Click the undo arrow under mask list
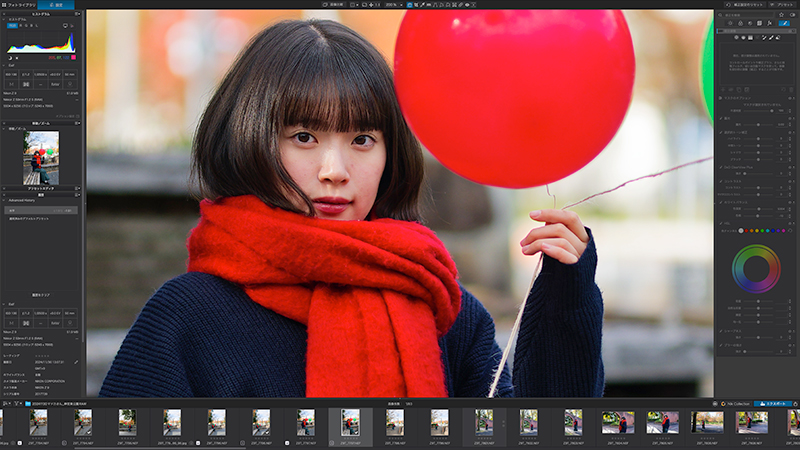Image resolution: width=800 pixels, height=450 pixels. point(784,89)
